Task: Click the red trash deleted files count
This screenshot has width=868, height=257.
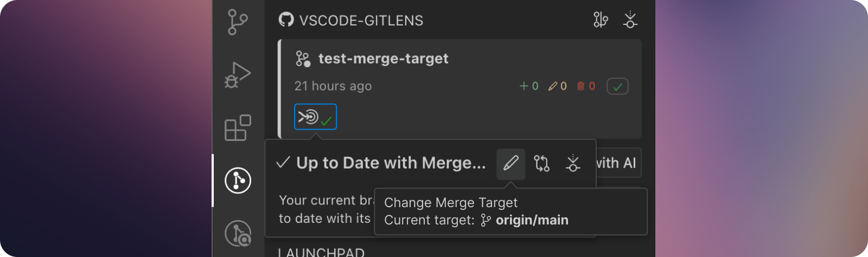Action: (586, 86)
